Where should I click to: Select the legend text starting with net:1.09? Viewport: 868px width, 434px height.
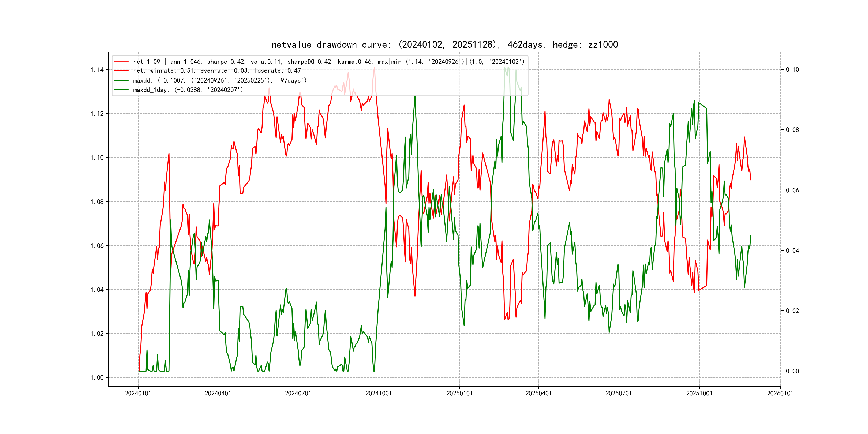click(x=328, y=62)
